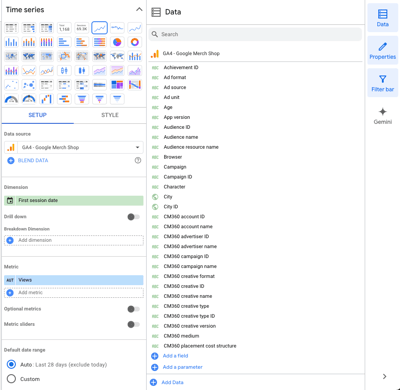Choose the Pie chart icon

(117, 42)
